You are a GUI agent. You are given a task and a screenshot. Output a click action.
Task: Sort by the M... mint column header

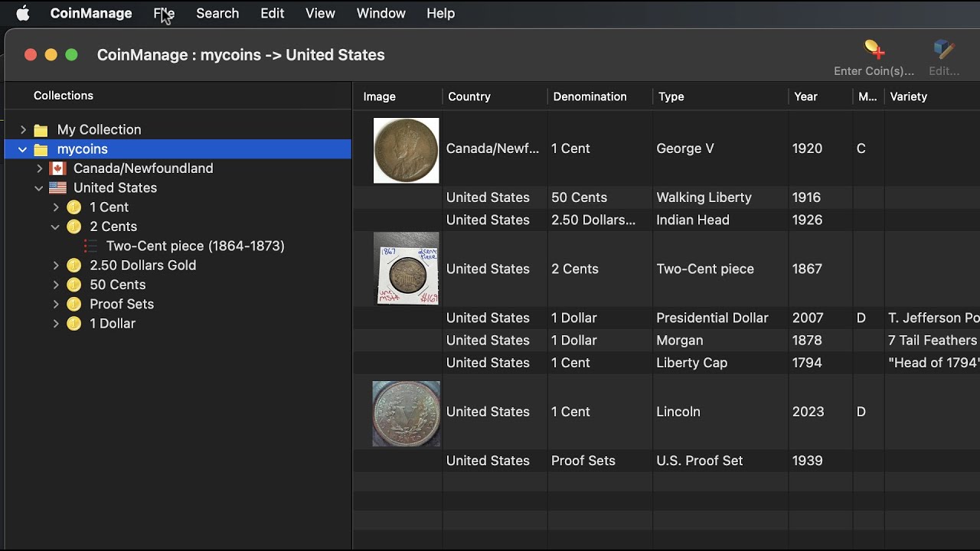(x=868, y=96)
